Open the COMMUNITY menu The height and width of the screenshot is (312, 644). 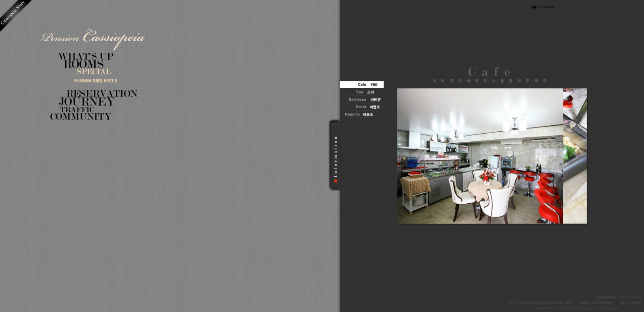tap(80, 117)
